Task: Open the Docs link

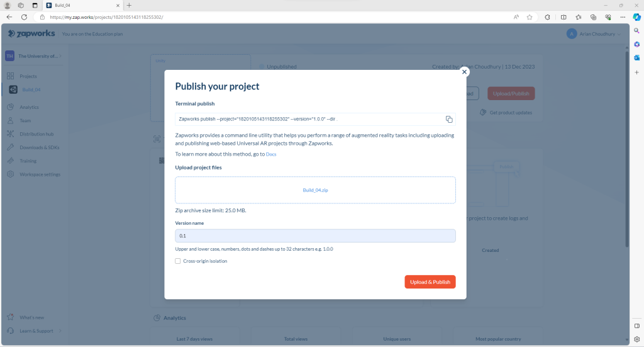Action: 271,154
